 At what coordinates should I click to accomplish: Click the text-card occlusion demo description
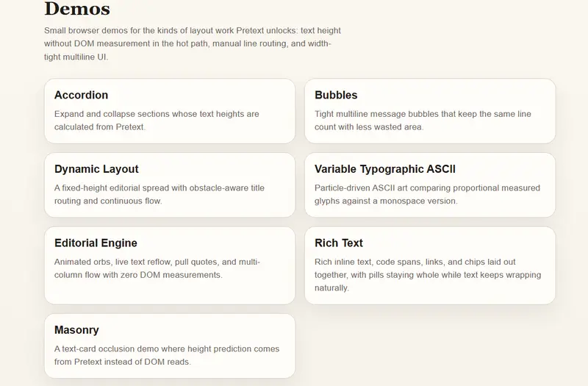[167, 355]
